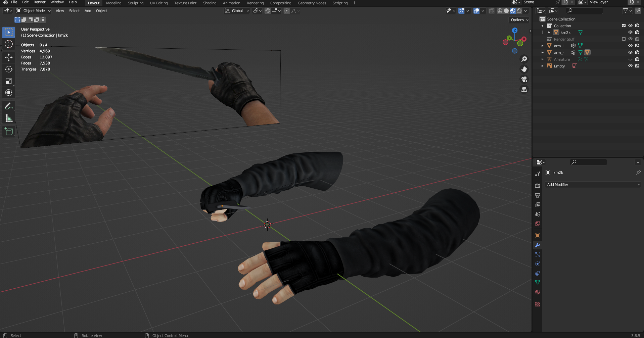Pick the Rotate tool
This screenshot has width=644, height=338.
coord(9,69)
